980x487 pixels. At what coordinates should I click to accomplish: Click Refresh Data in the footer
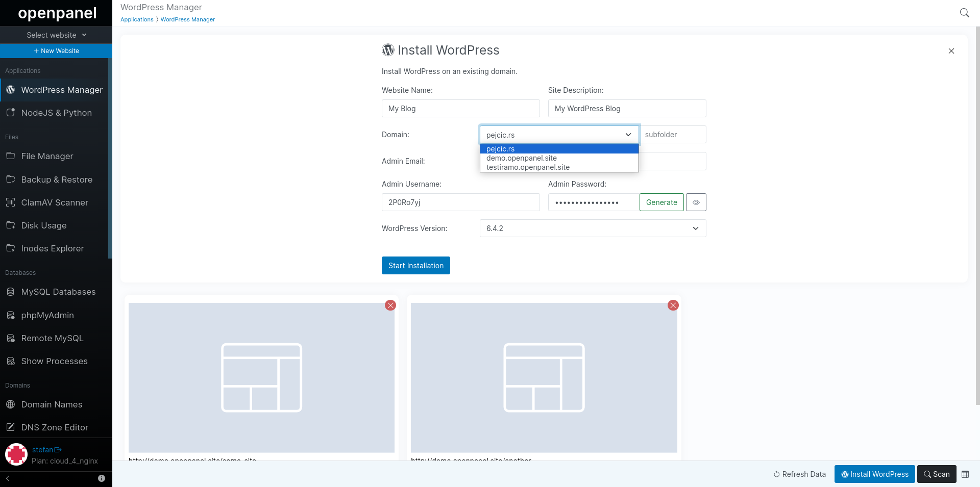[799, 474]
